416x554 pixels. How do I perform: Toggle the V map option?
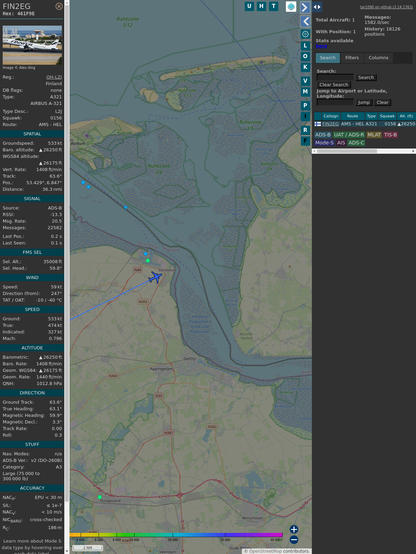(x=305, y=81)
